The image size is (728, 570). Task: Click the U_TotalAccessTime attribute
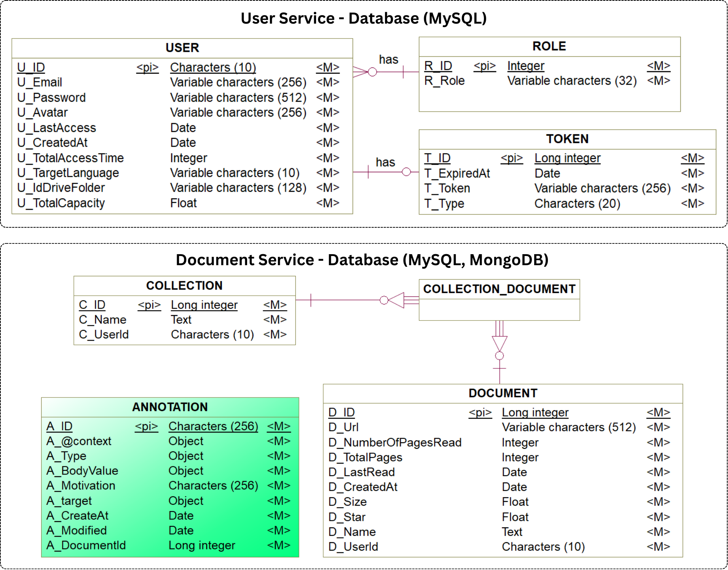pos(70,158)
